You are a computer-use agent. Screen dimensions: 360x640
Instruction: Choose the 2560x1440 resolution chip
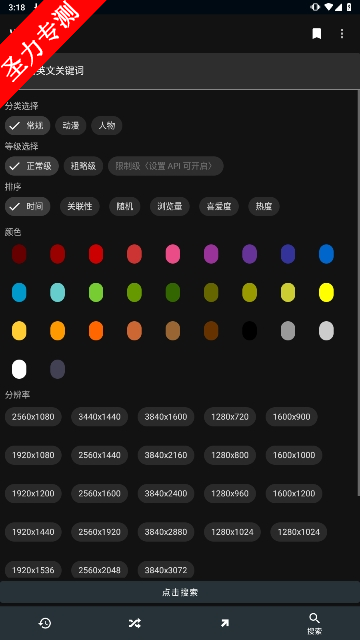click(99, 455)
